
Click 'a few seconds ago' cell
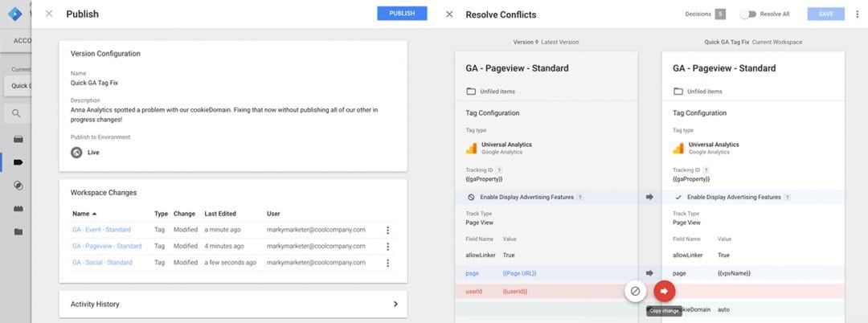pyautogui.click(x=231, y=263)
